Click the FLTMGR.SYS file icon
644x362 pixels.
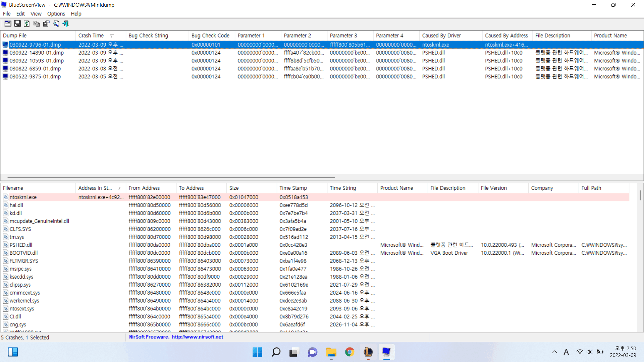6,261
